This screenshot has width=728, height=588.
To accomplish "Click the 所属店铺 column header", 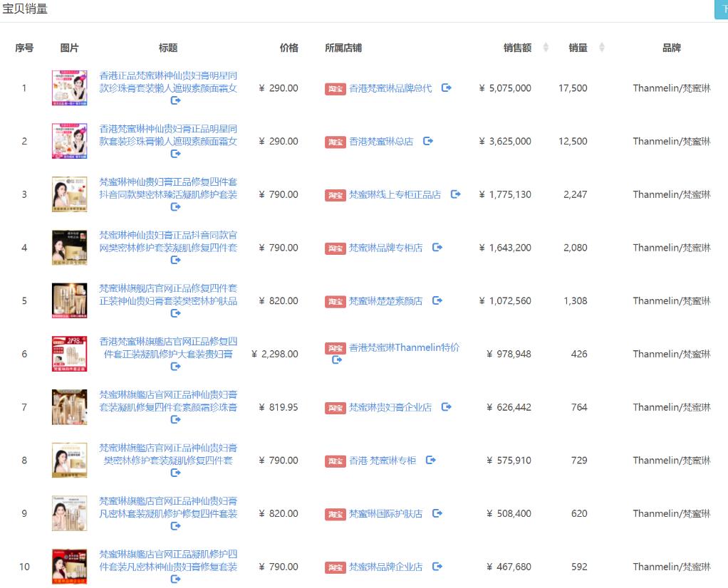I will (343, 48).
